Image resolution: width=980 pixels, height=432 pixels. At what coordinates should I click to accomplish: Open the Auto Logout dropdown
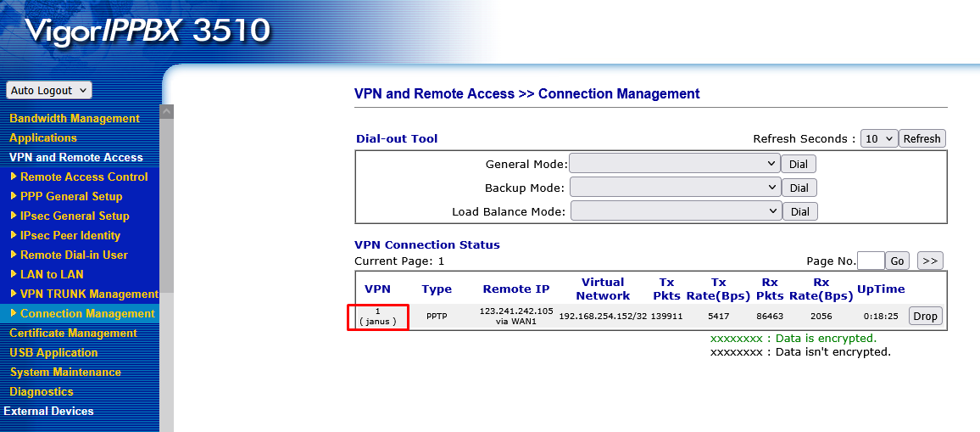(x=49, y=90)
